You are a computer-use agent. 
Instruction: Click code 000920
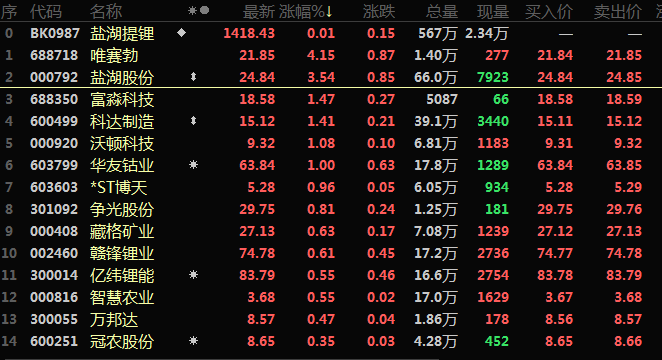point(54,143)
